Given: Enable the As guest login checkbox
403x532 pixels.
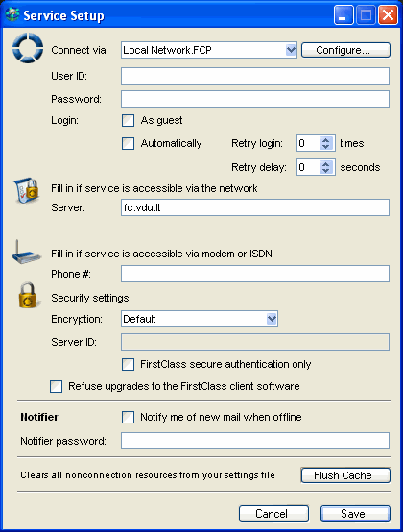Looking at the screenshot, I should coord(129,120).
